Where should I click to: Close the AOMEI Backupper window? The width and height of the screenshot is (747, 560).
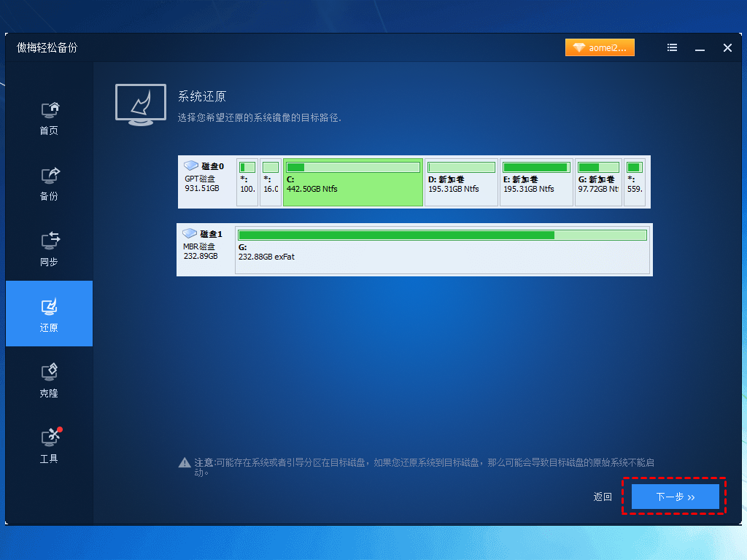727,48
